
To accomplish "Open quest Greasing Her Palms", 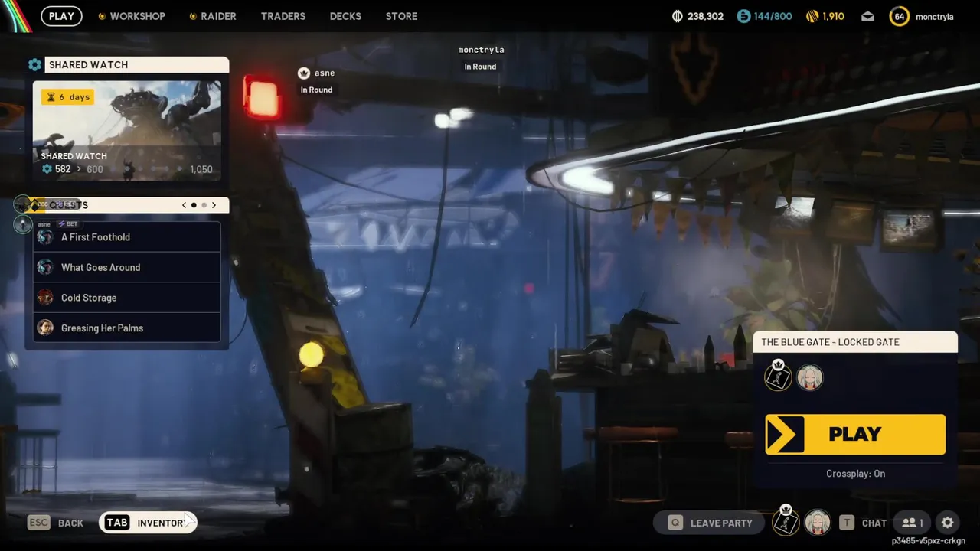I will tap(127, 328).
